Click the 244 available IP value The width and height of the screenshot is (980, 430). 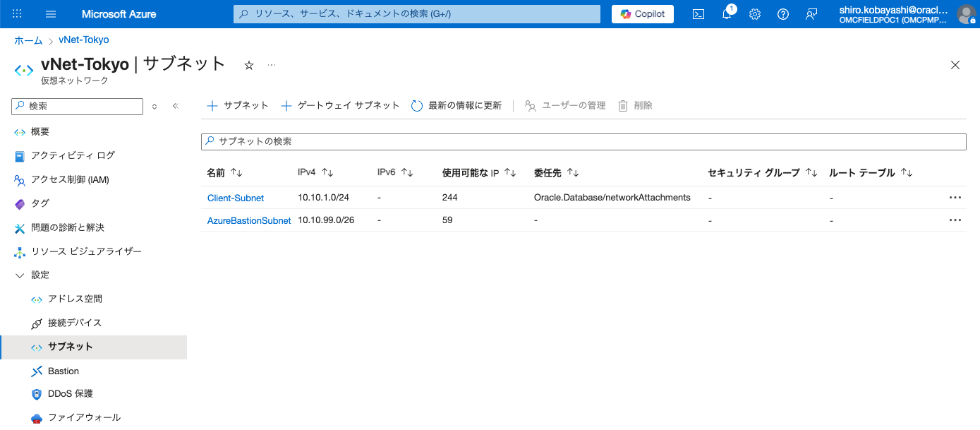[x=450, y=198]
